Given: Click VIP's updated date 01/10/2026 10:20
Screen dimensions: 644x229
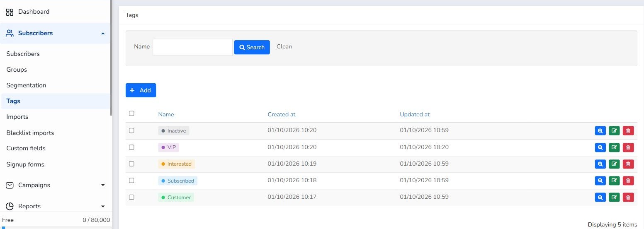Looking at the screenshot, I should tap(424, 147).
